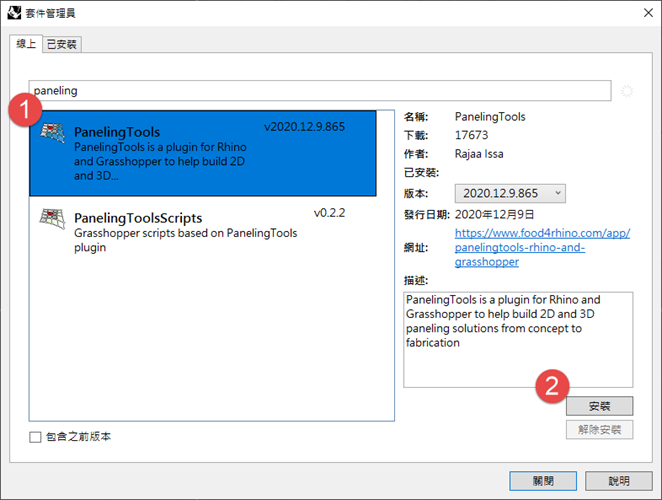Select the PanelingTools package row
Image resolution: width=662 pixels, height=500 pixels.
[x=203, y=153]
